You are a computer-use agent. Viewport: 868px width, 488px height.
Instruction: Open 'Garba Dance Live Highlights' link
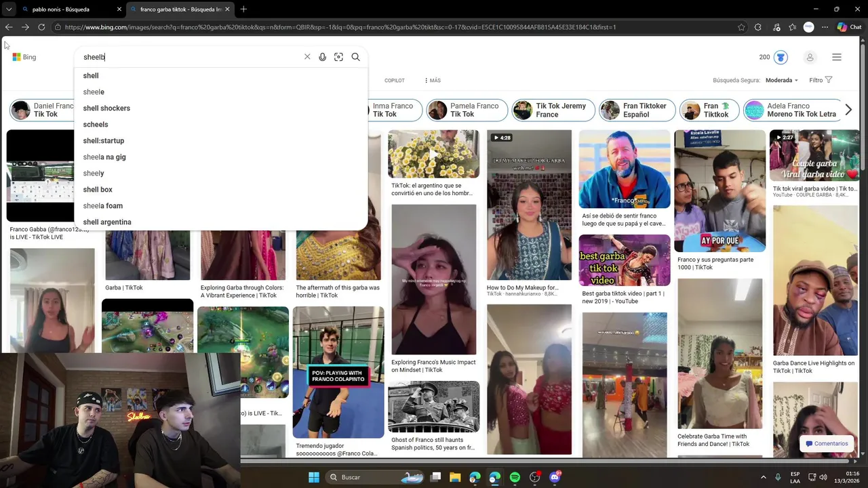click(x=814, y=367)
